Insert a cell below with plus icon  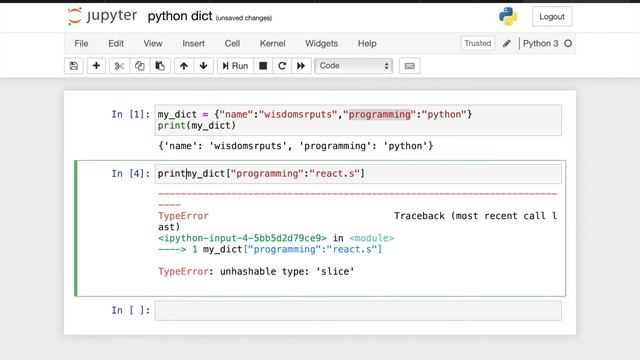click(x=96, y=66)
